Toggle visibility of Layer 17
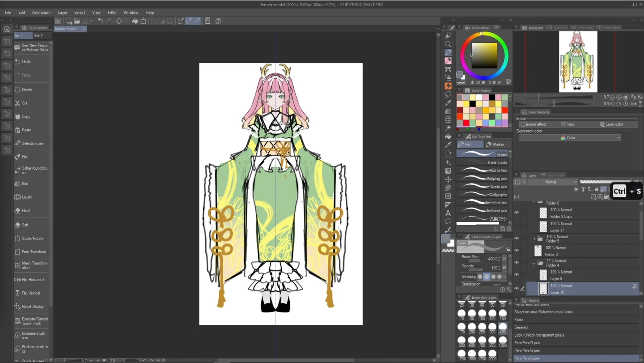 517,227
